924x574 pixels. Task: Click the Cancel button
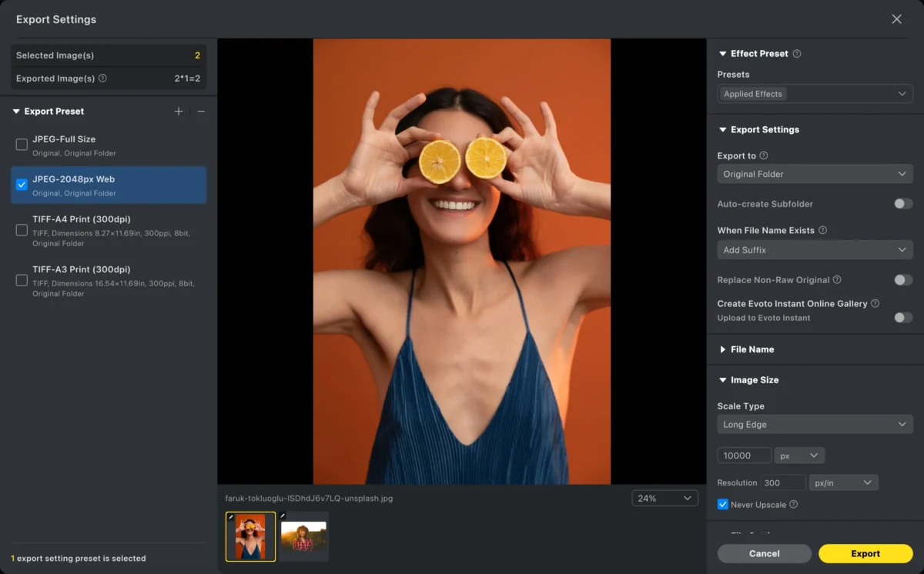[764, 553]
